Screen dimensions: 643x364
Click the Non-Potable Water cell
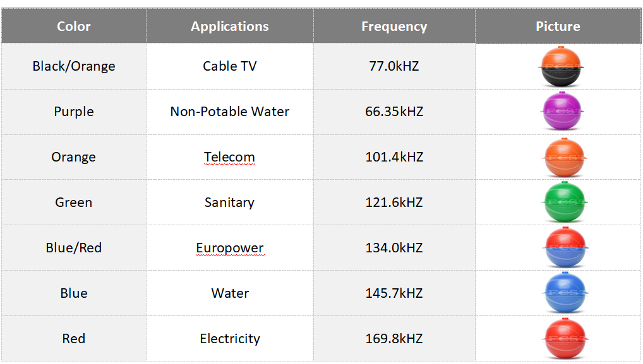pyautogui.click(x=230, y=112)
